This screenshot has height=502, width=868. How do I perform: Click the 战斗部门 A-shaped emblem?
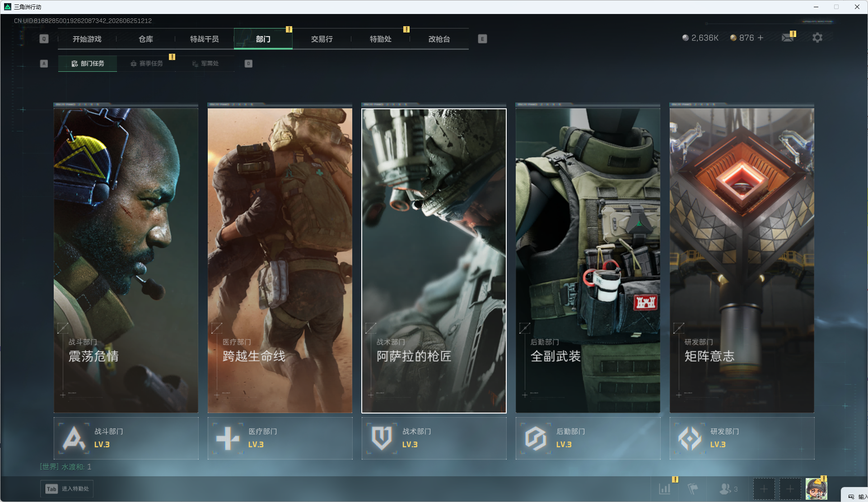pyautogui.click(x=74, y=438)
